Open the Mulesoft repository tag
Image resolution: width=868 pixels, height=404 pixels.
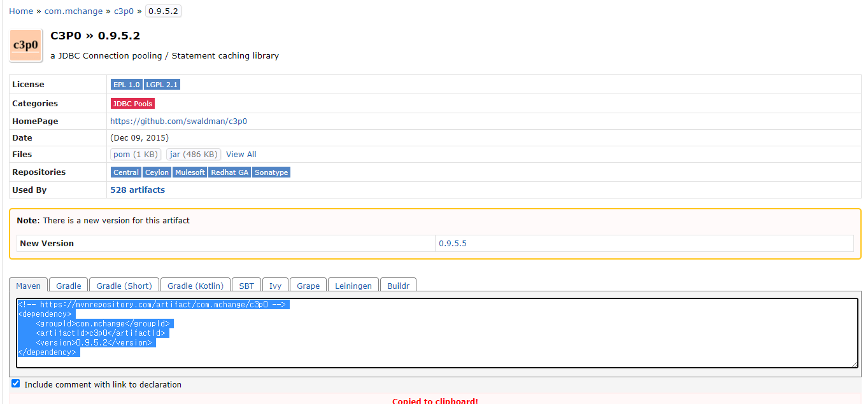coord(190,172)
